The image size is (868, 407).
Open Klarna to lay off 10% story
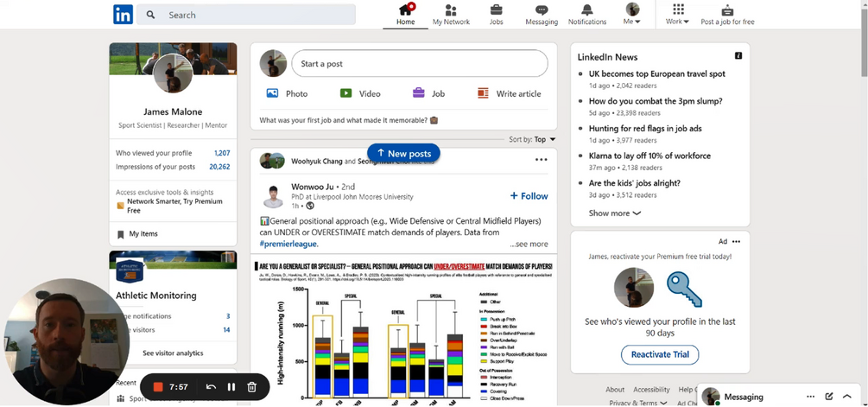(x=649, y=156)
